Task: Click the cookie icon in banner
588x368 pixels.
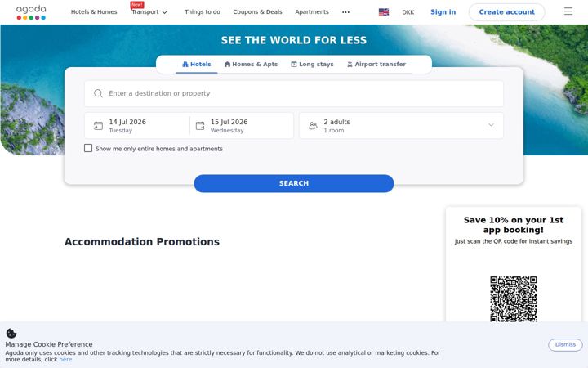Action: click(11, 333)
